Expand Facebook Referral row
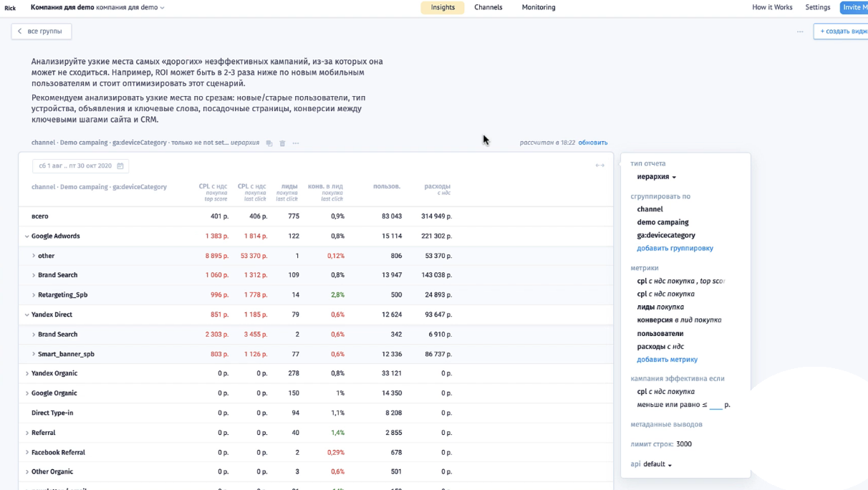Image resolution: width=868 pixels, height=490 pixels. (x=26, y=453)
